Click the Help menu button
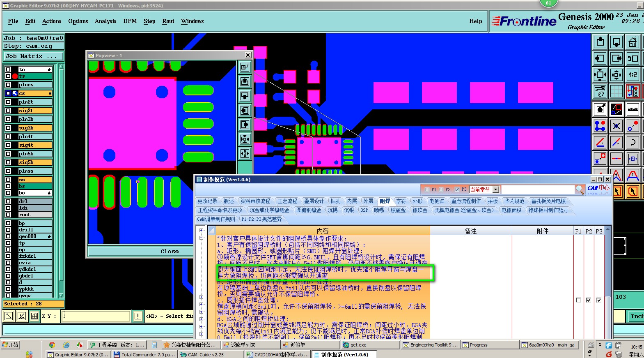Image resolution: width=644 pixels, height=358 pixels. pos(476,21)
